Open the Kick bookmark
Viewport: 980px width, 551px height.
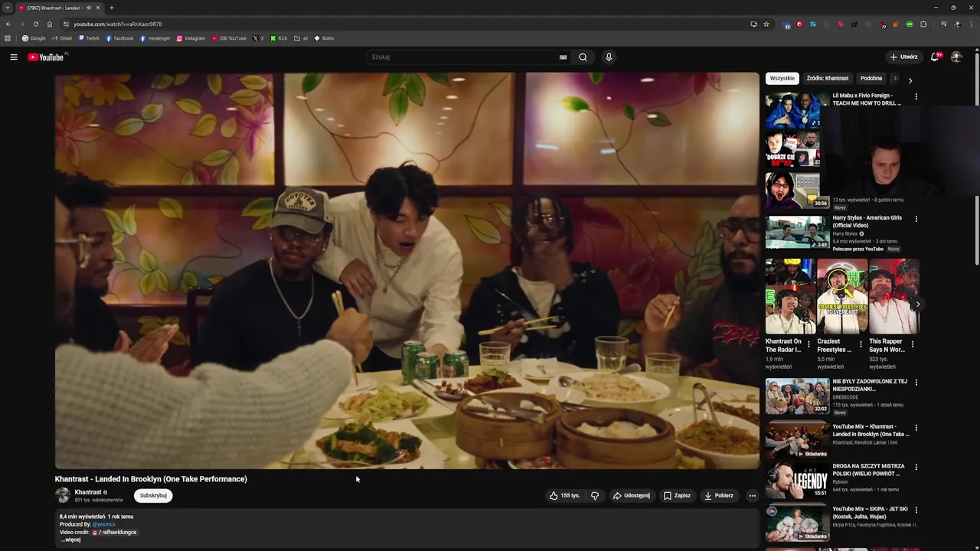click(x=279, y=38)
